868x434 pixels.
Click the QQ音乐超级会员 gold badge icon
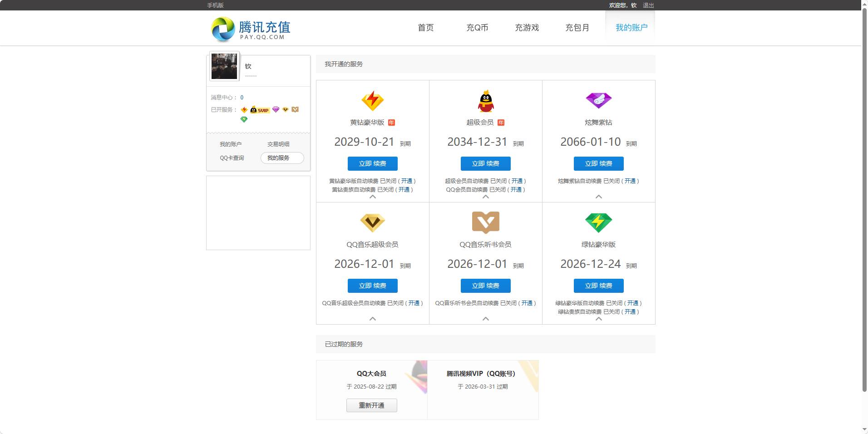[372, 222]
